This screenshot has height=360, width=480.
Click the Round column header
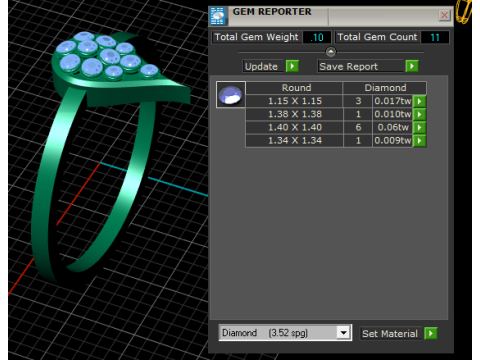click(295, 88)
